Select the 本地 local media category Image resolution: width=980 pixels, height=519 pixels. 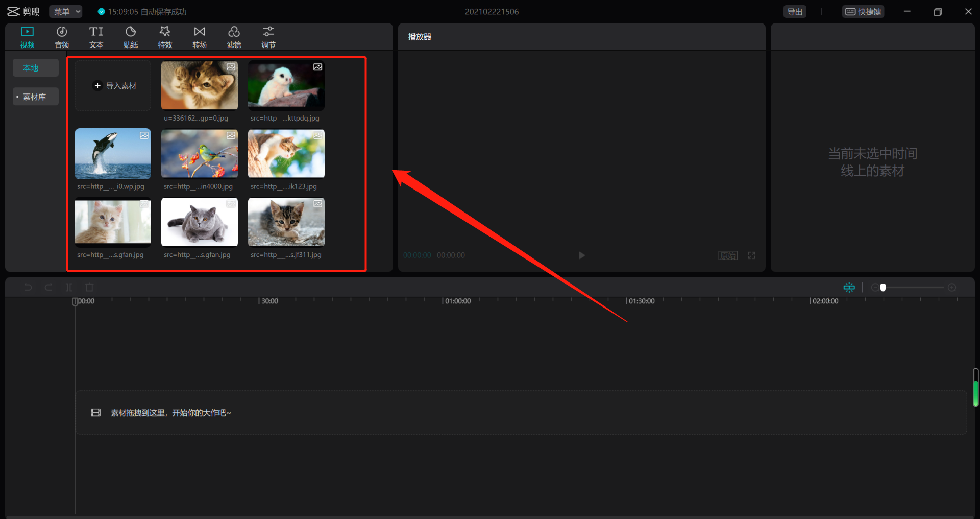(36, 68)
